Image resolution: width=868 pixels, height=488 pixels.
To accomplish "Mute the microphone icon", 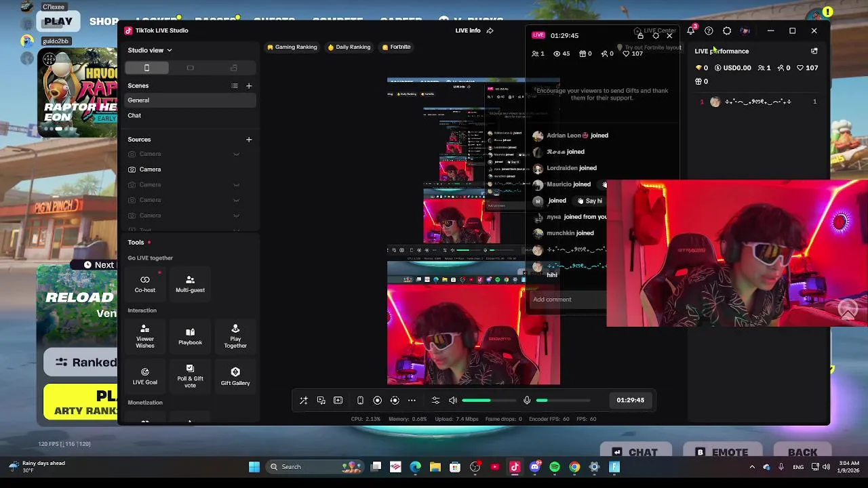I will [x=527, y=401].
